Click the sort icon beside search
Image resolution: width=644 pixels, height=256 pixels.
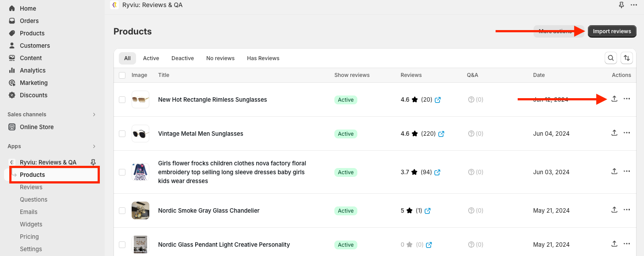[x=627, y=58]
